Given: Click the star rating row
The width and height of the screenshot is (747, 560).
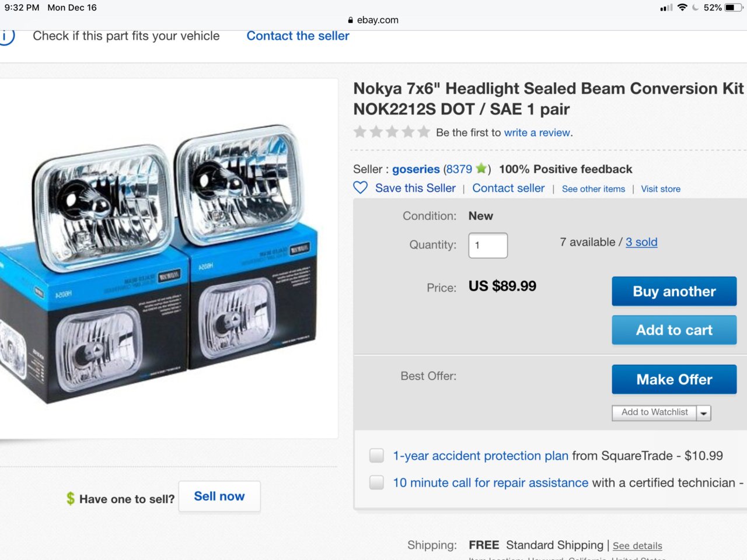Looking at the screenshot, I should click(x=392, y=132).
